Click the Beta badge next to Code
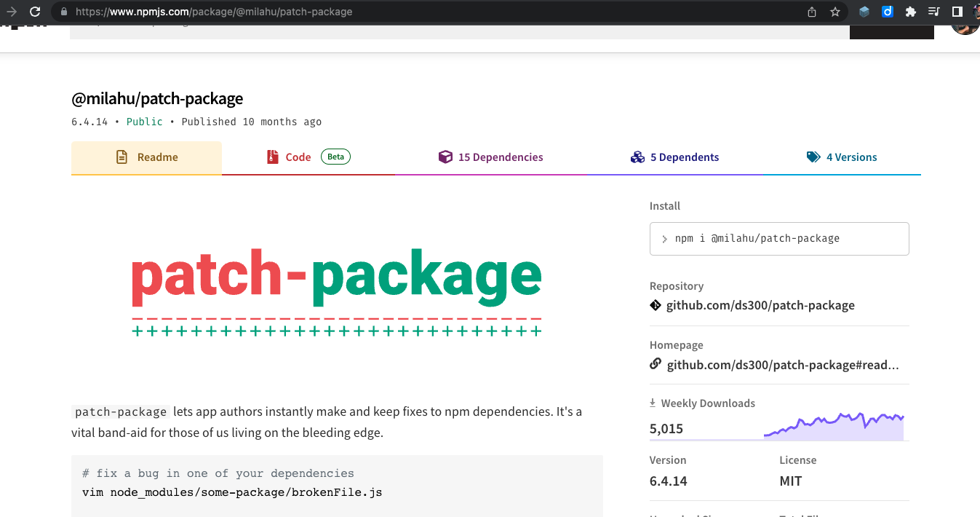Image resolution: width=980 pixels, height=517 pixels. tap(335, 157)
